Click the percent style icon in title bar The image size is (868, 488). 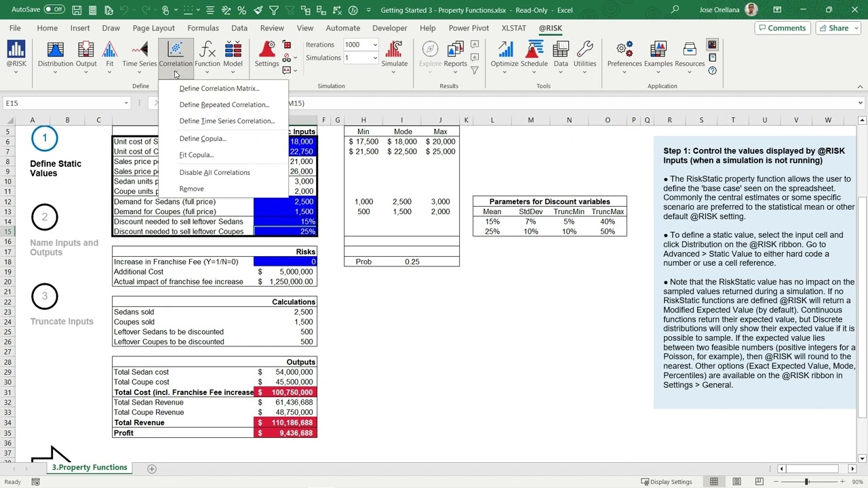click(241, 10)
